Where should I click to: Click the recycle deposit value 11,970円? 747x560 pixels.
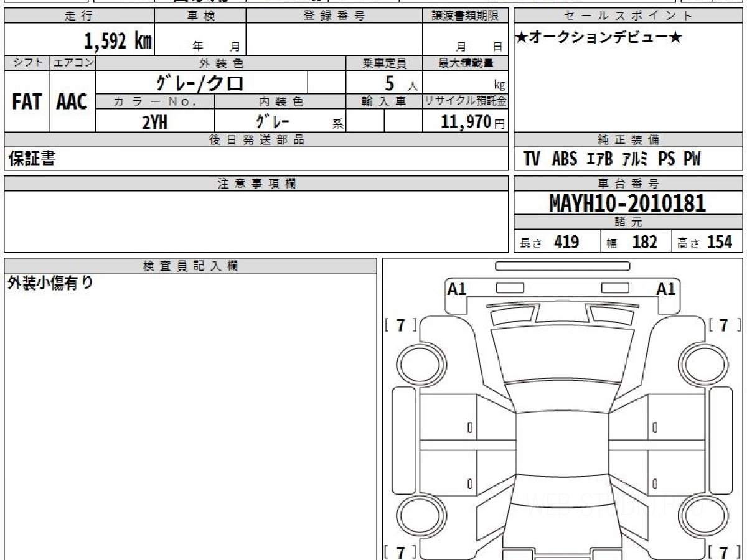pyautogui.click(x=473, y=122)
